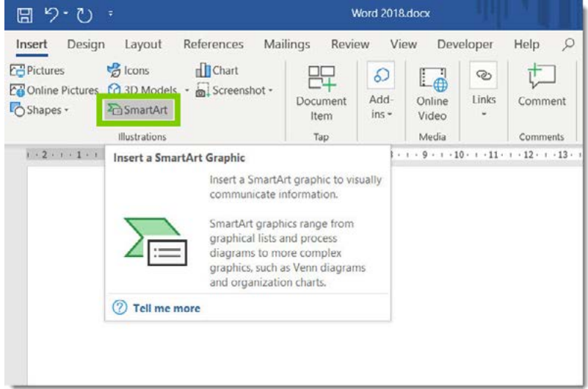
Task: Open Customize Quick Access Toolbar dropdown
Action: pos(110,13)
